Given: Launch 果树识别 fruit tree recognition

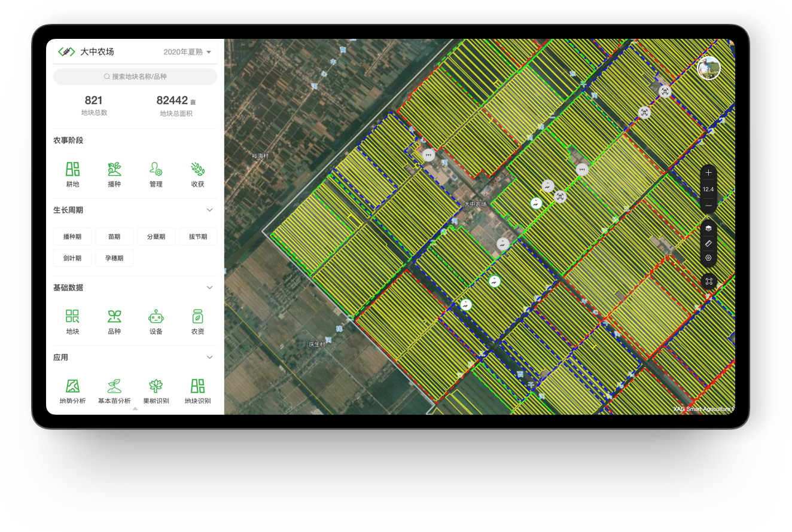Looking at the screenshot, I should (156, 391).
